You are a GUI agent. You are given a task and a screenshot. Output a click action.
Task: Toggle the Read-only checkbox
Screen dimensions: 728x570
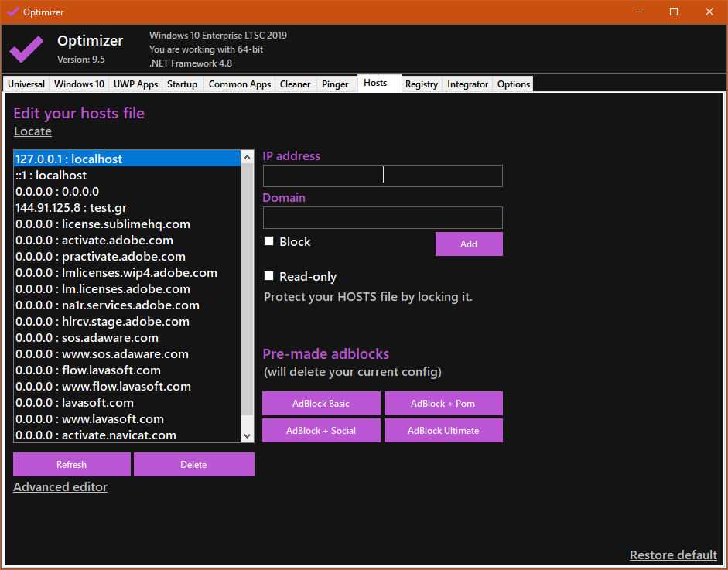269,276
